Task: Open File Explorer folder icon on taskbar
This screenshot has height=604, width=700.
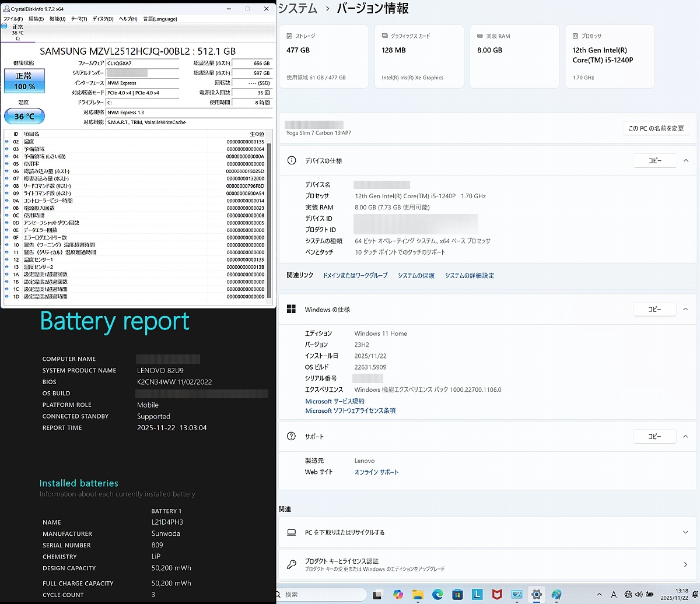Action: click(x=418, y=594)
